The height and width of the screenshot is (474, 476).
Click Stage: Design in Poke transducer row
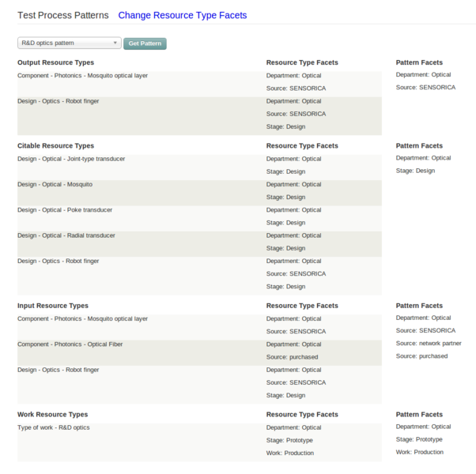(285, 223)
